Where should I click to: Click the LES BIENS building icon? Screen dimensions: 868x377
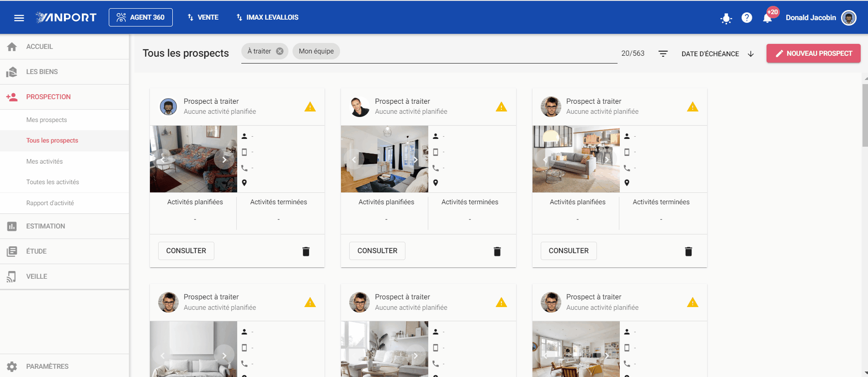12,72
